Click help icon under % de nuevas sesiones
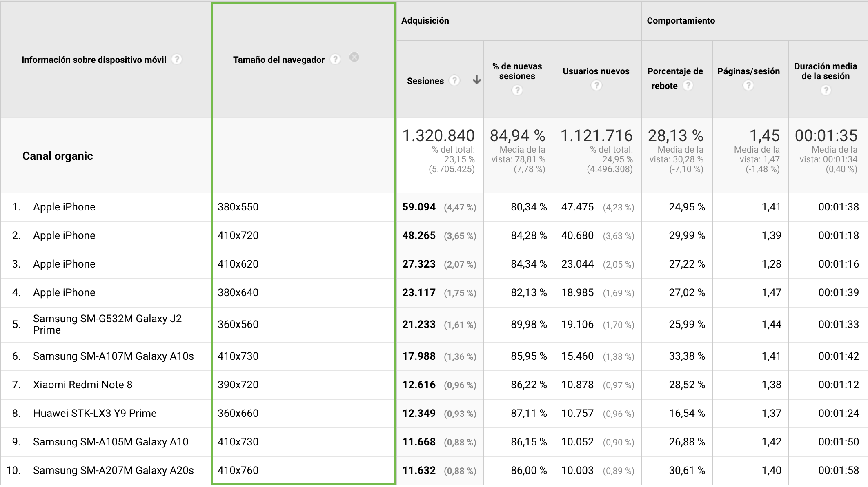Viewport: 868px width, 487px height. pyautogui.click(x=517, y=90)
